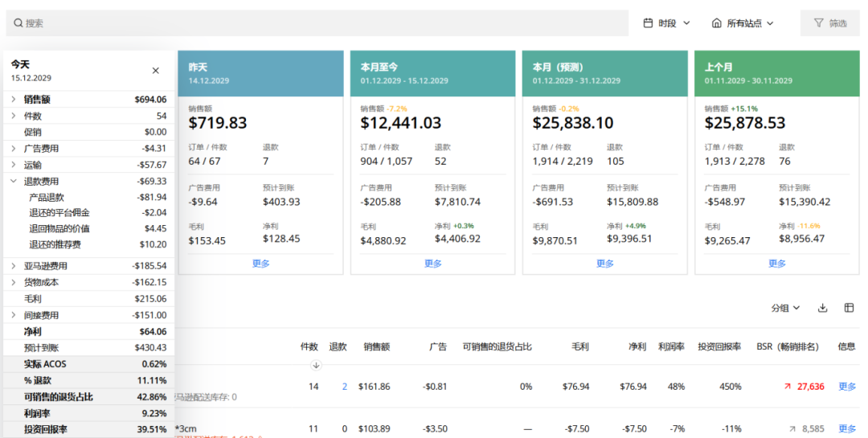Image resolution: width=868 pixels, height=438 pixels.
Task: Click the 利润率 column header in the table
Action: 671,346
